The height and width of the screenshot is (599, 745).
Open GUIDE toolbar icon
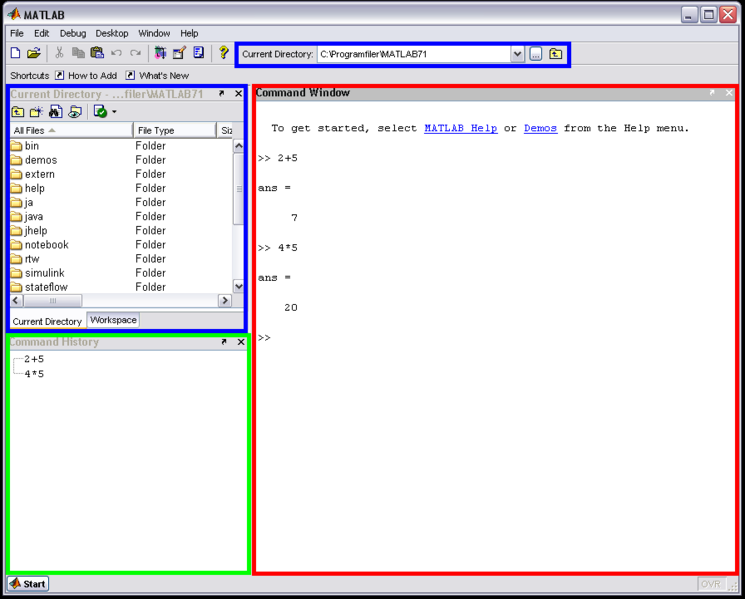pos(179,53)
